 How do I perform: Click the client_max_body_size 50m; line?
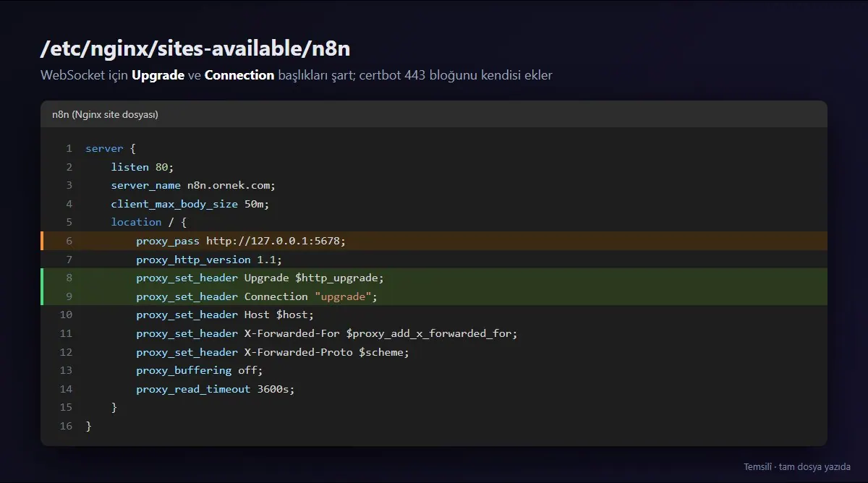pos(434,204)
